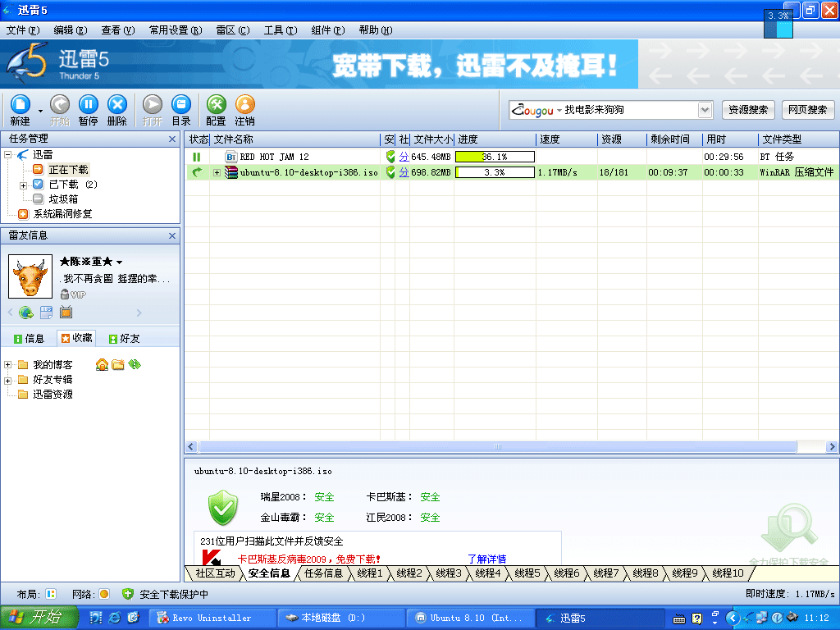The width and height of the screenshot is (840, 630).
Task: Switch to the 任务信息 tab
Action: 323,573
